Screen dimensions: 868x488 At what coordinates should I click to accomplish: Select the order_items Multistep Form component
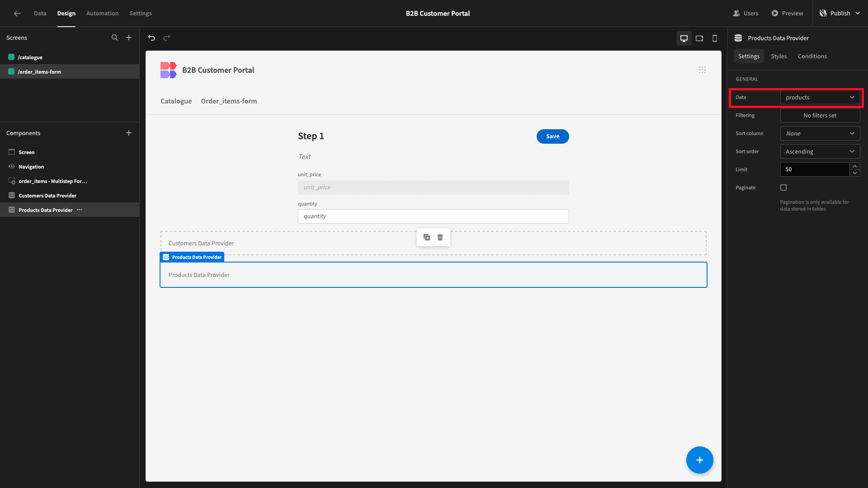pos(70,181)
